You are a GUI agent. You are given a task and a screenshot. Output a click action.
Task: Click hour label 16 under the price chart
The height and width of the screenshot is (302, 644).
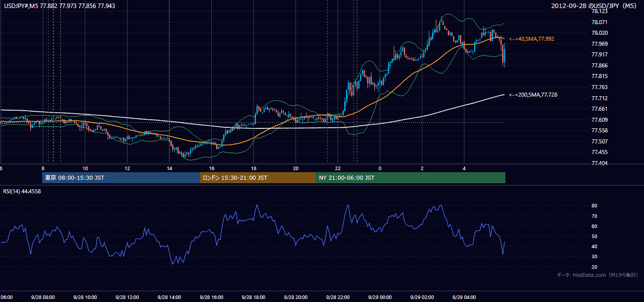[212, 168]
